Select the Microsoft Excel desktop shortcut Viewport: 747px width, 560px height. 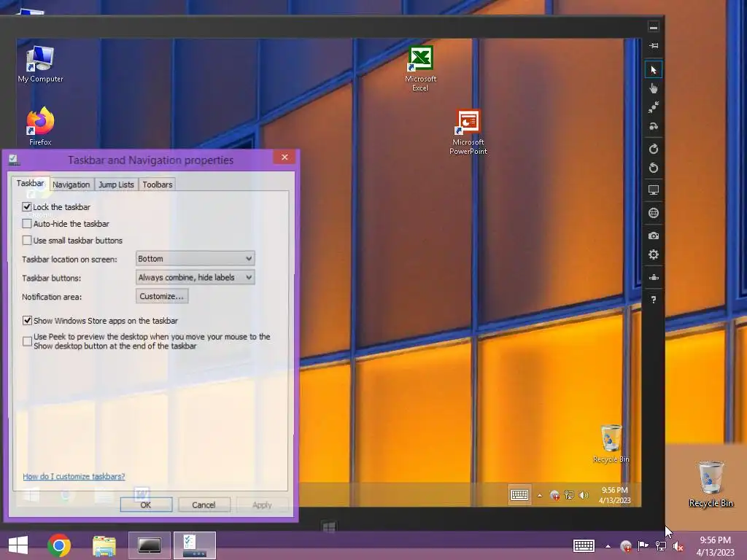[420, 68]
